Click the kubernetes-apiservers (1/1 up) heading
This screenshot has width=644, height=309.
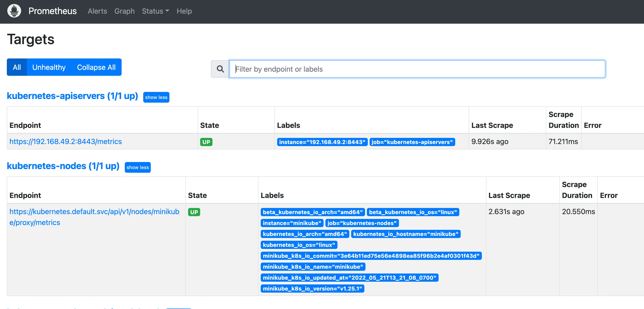tap(72, 96)
